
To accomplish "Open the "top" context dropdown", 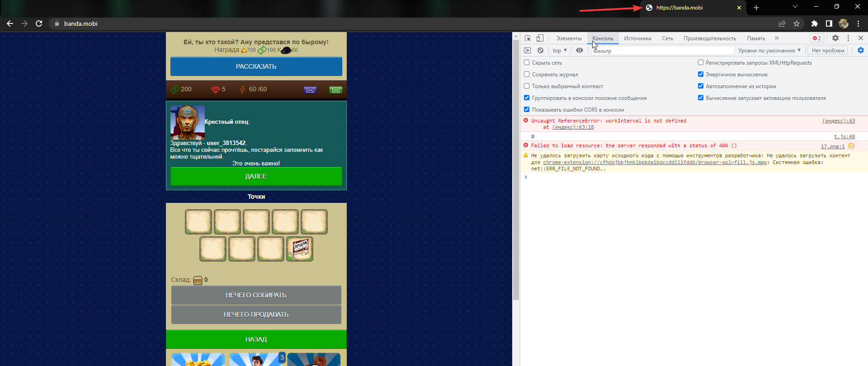I will pos(559,51).
